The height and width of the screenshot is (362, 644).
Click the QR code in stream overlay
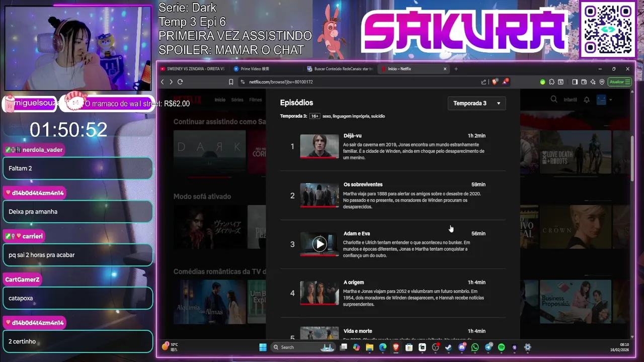(608, 29)
